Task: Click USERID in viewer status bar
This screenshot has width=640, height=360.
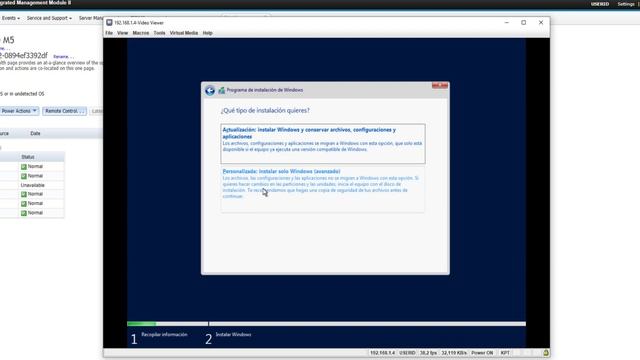Action: [x=407, y=353]
